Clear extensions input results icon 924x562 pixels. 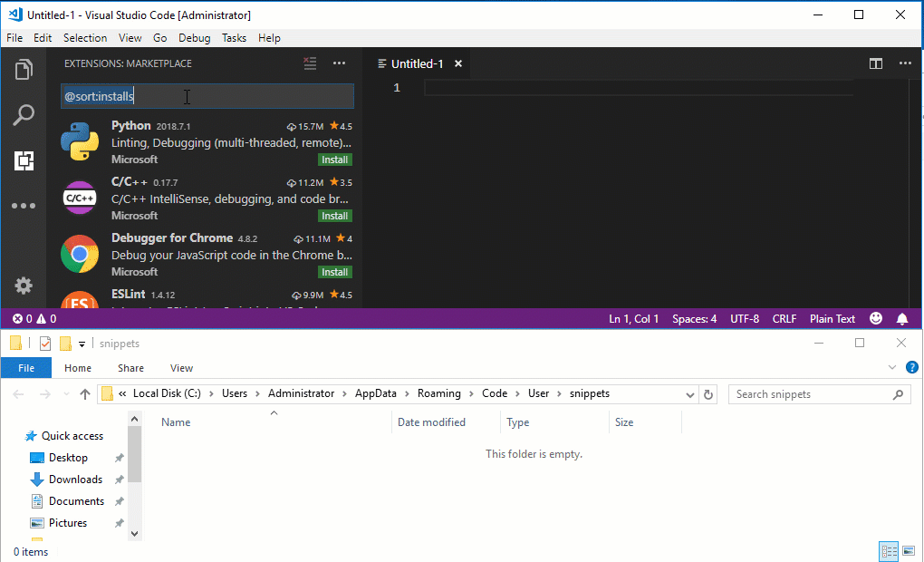point(310,63)
